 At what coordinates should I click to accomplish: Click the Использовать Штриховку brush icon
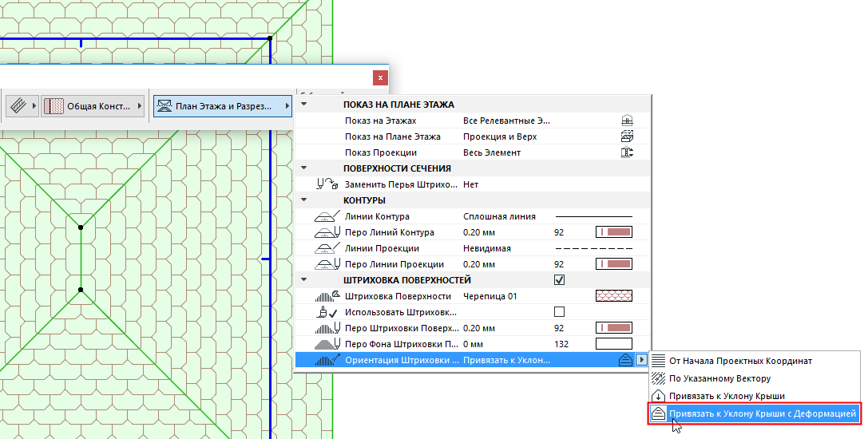click(x=327, y=312)
